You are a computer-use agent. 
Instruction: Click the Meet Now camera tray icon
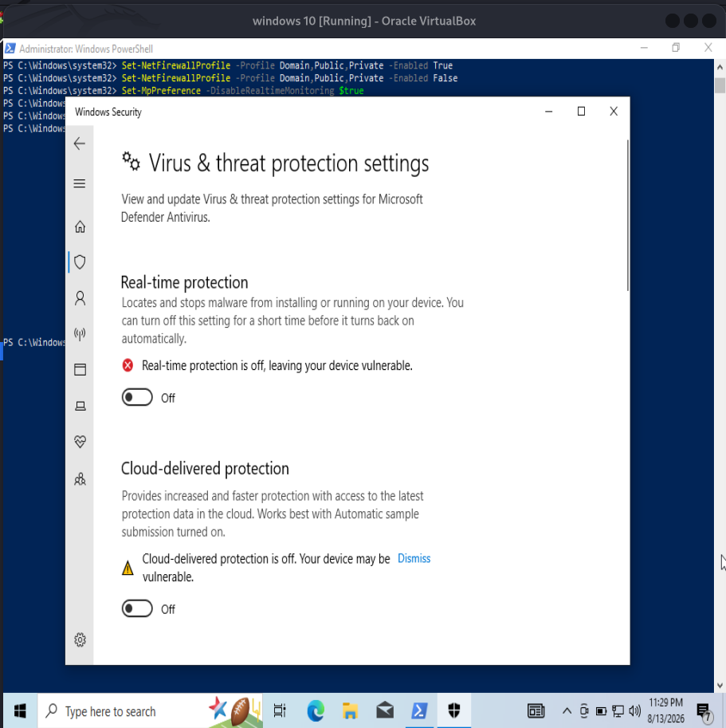pos(584,710)
